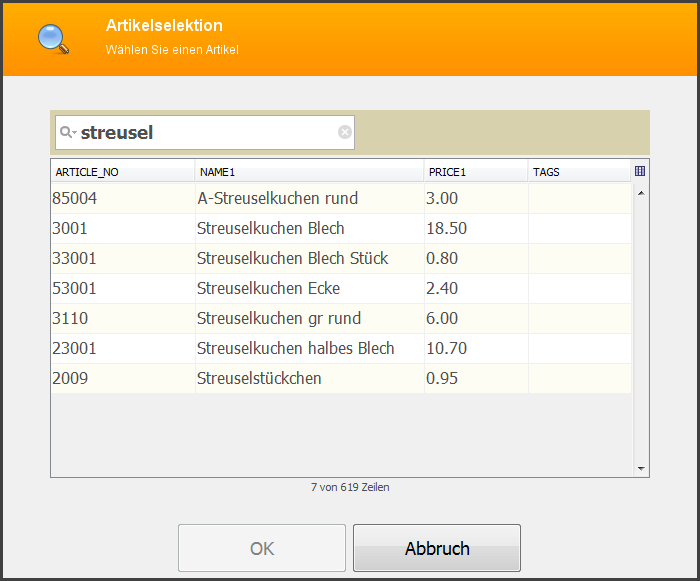
Task: Sort by PRICE1 column header
Action: [476, 172]
